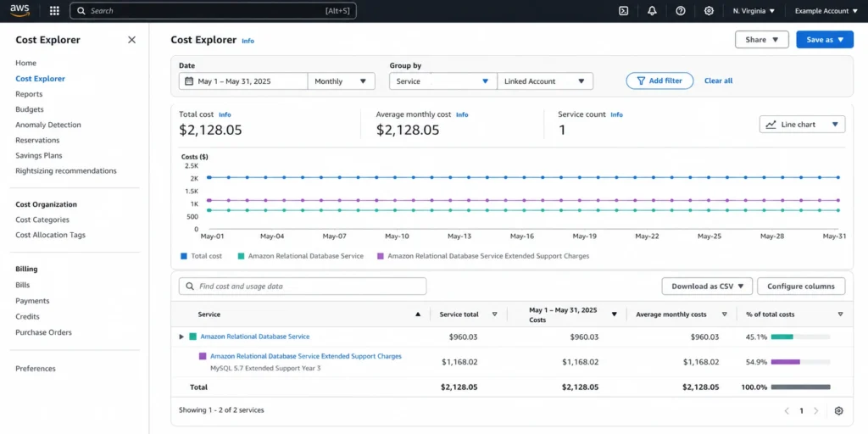The width and height of the screenshot is (868, 434).
Task: Sort by Average monthly costs arrow
Action: (x=724, y=314)
